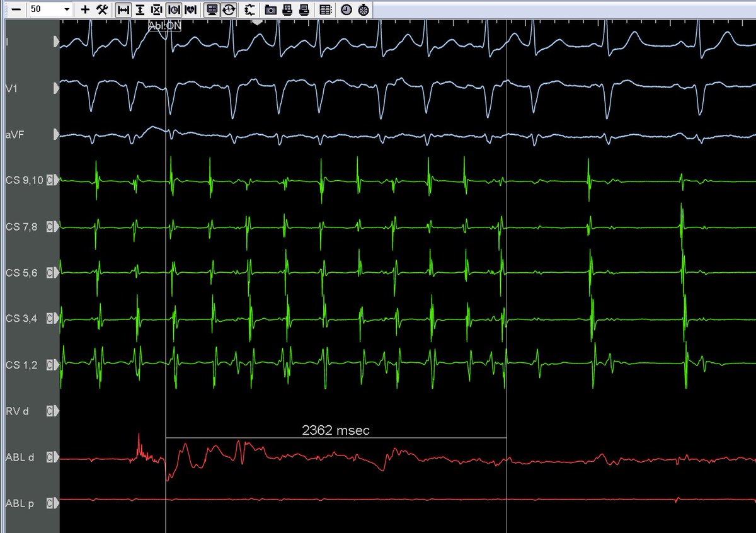This screenshot has height=533, width=756.
Task: Click the lead I baseline arrow handle
Action: pyautogui.click(x=57, y=42)
